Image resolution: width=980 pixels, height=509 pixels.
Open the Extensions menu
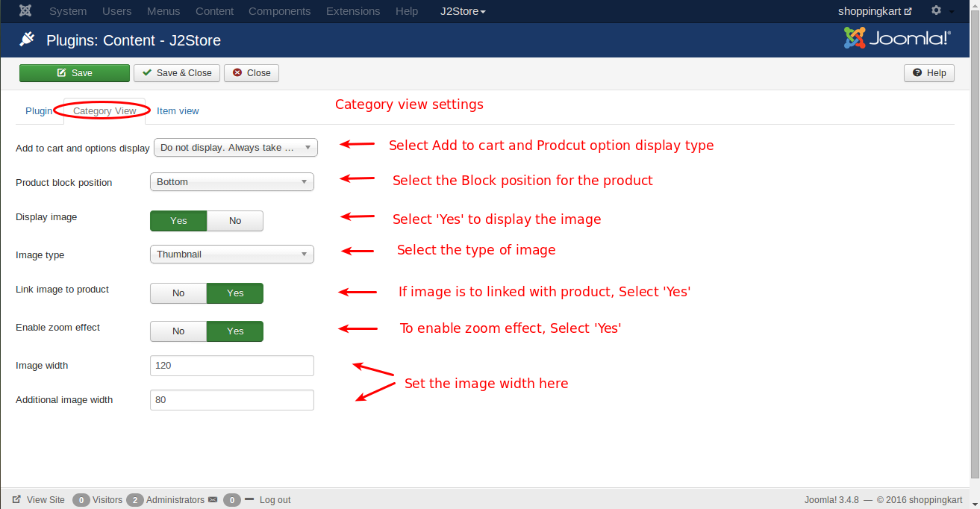(x=353, y=11)
